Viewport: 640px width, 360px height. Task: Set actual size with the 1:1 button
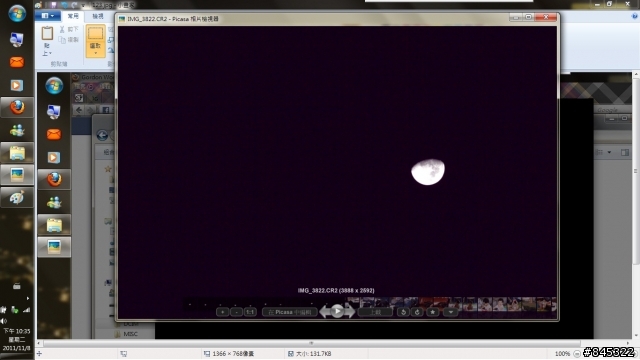(250, 312)
